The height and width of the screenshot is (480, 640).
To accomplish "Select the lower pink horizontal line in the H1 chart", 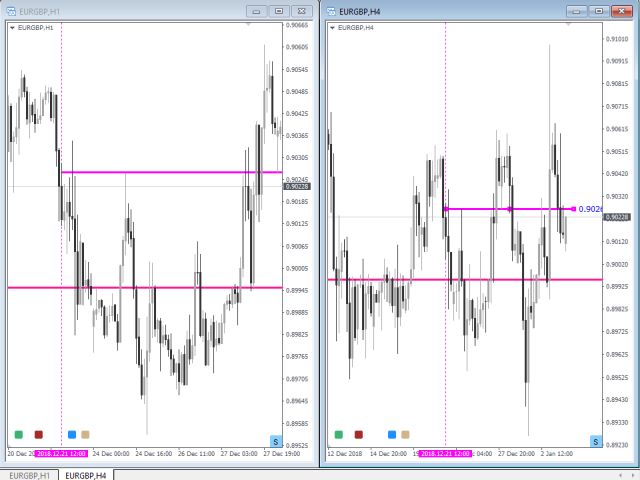I will (145, 288).
